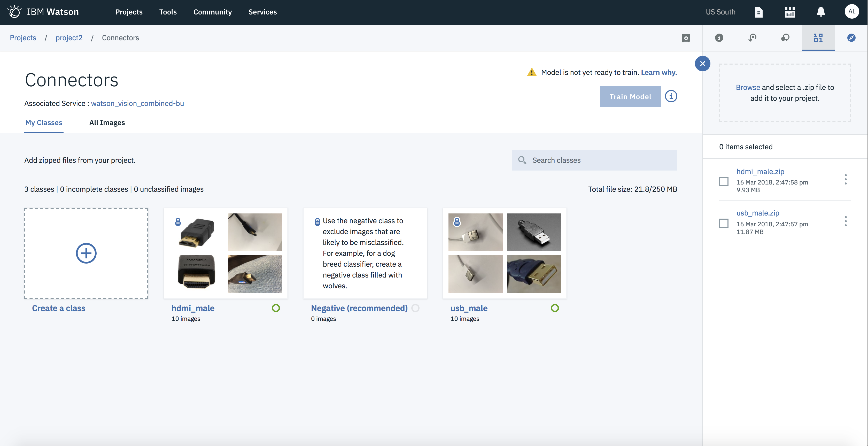Image resolution: width=868 pixels, height=446 pixels.
Task: Open the Tools menu
Action: [x=168, y=12]
